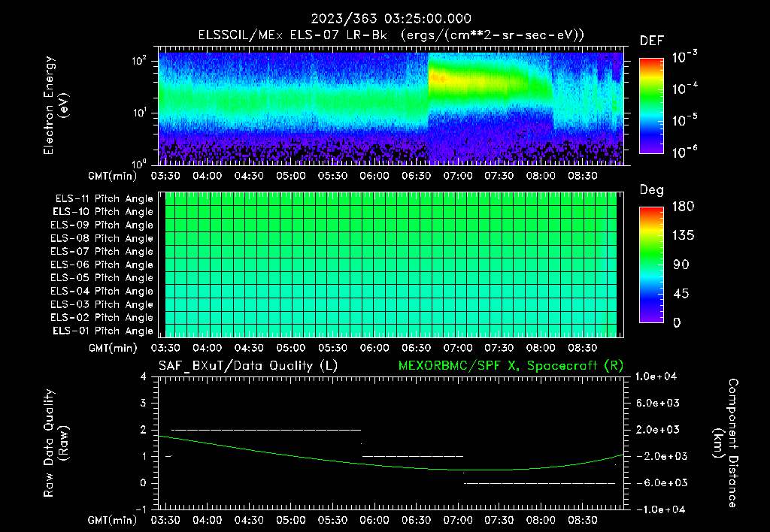The height and width of the screenshot is (532, 770).
Task: Click the 10^-4 DEF scale value
Action: [684, 89]
